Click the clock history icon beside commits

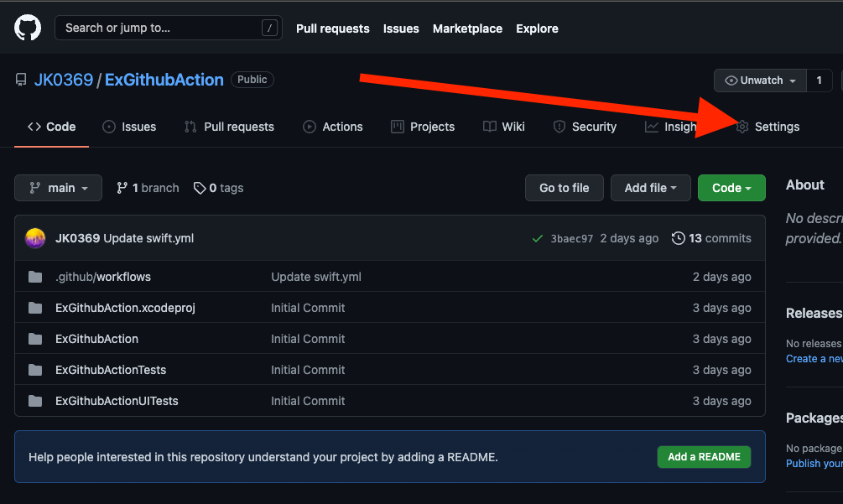(x=679, y=238)
